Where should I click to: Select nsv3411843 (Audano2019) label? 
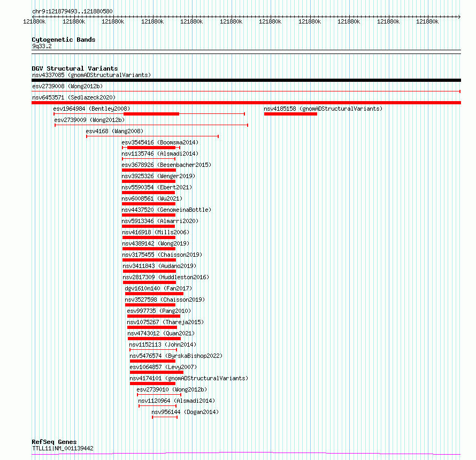pyautogui.click(x=160, y=266)
